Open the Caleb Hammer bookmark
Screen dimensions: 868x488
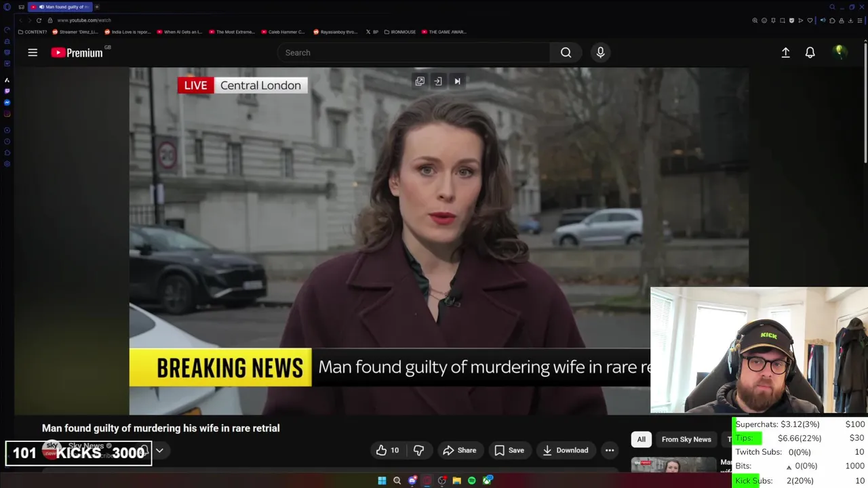tap(283, 32)
